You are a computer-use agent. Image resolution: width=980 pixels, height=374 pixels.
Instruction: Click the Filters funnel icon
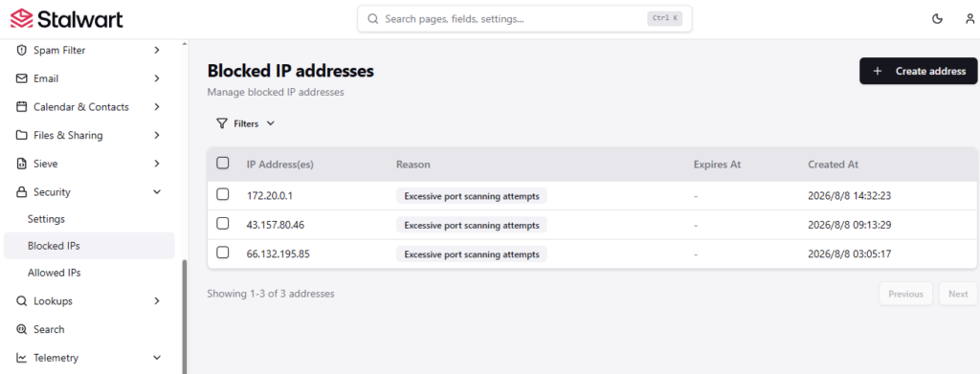tap(221, 123)
